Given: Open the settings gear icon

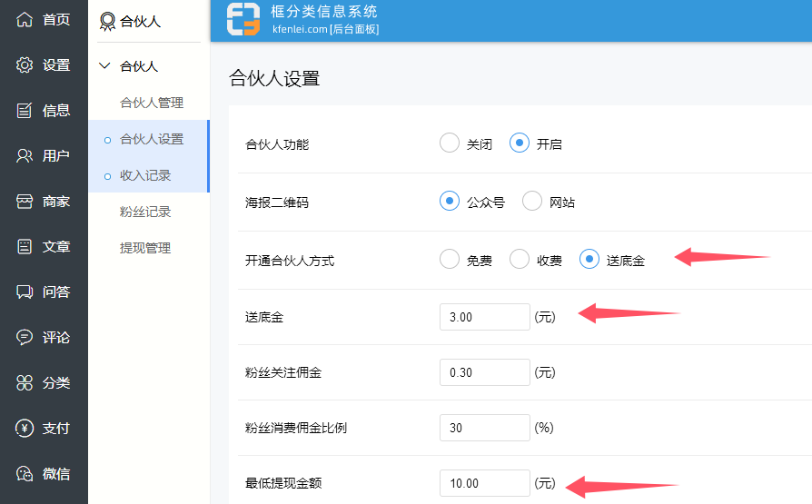Looking at the screenshot, I should pos(25,64).
